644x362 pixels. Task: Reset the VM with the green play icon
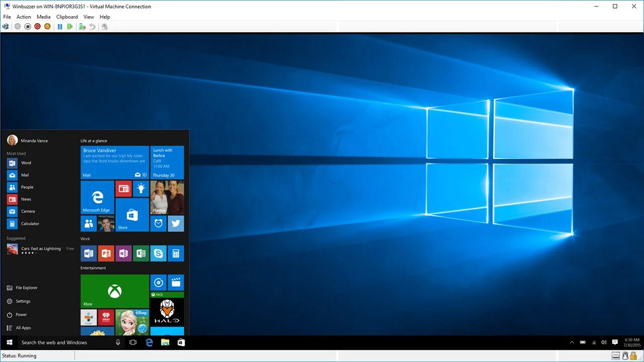pos(70,26)
